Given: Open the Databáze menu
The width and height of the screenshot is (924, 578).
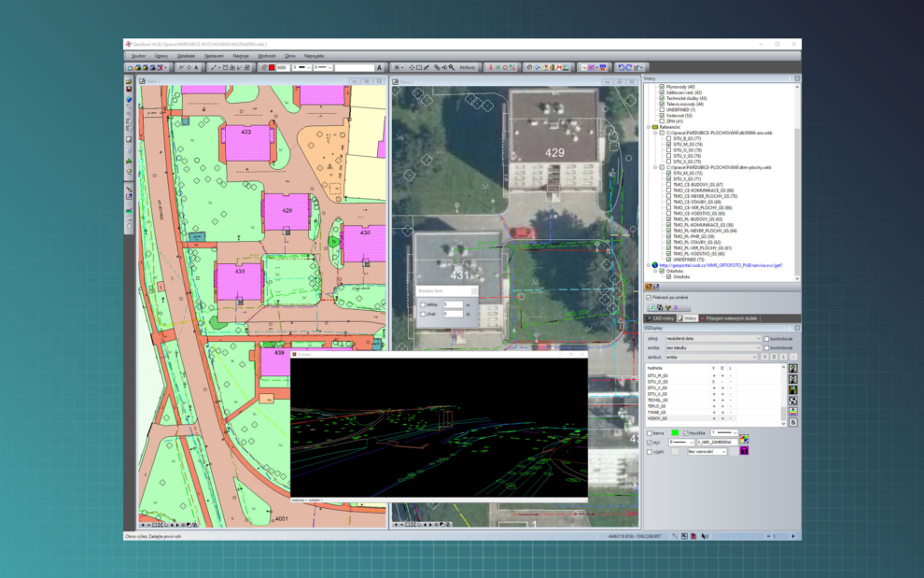Looking at the screenshot, I should point(186,56).
